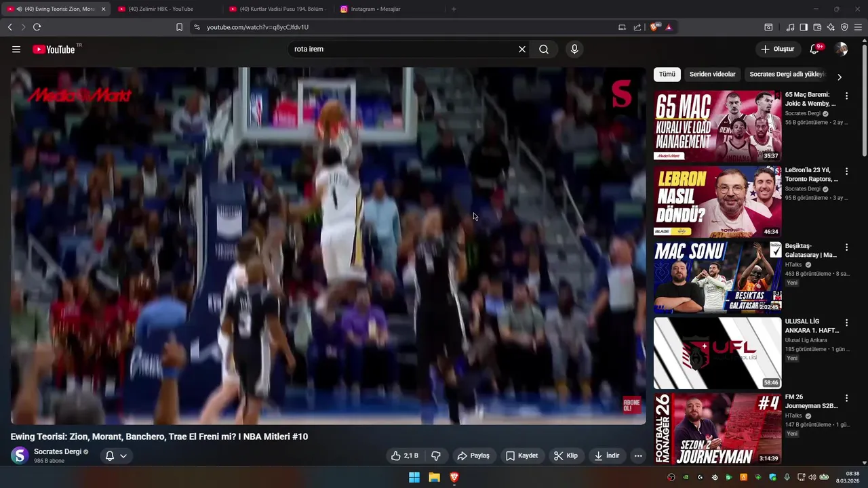Dislike the video with the thumbs-down button
This screenshot has height=488, width=868.
tap(436, 455)
